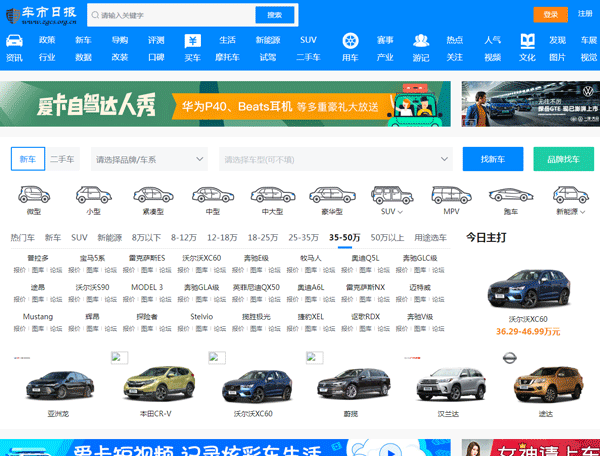Open the 请选择品牌/车系 dropdown

pos(149,159)
